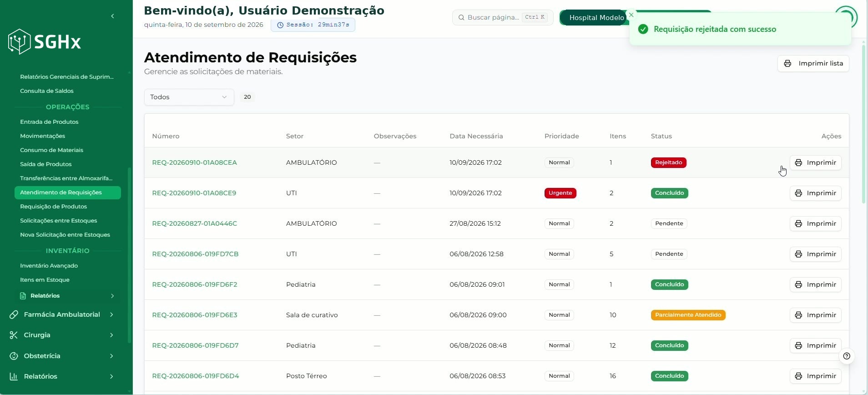Click the Prioridade column header
The image size is (868, 395).
(561, 136)
